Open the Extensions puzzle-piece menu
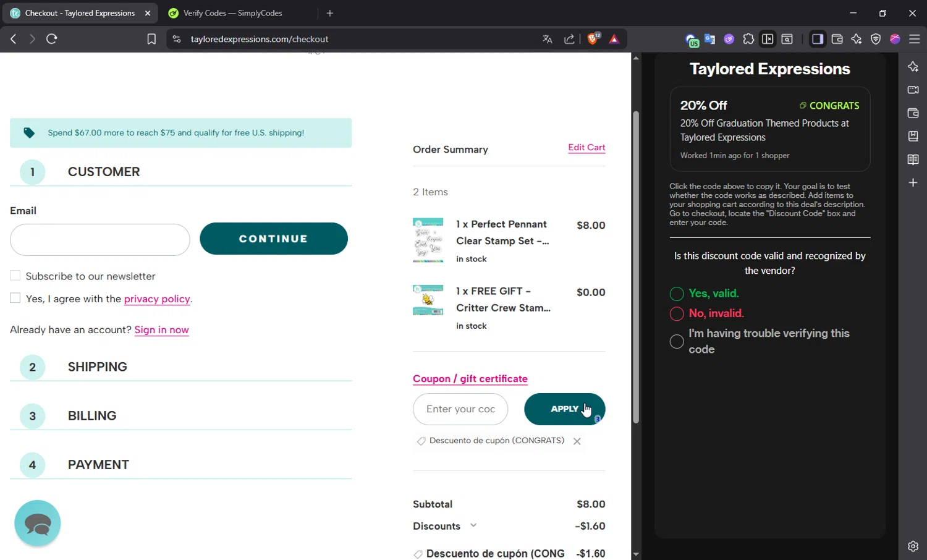 (748, 39)
